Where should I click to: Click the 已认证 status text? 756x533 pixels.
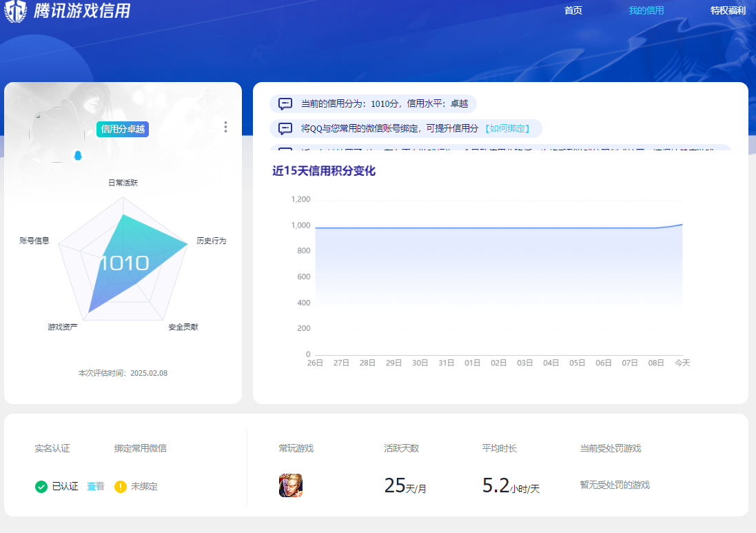[x=65, y=486]
